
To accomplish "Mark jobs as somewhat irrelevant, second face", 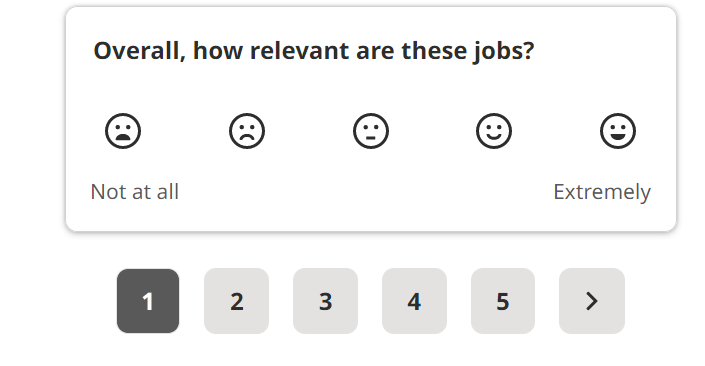I will pyautogui.click(x=247, y=131).
